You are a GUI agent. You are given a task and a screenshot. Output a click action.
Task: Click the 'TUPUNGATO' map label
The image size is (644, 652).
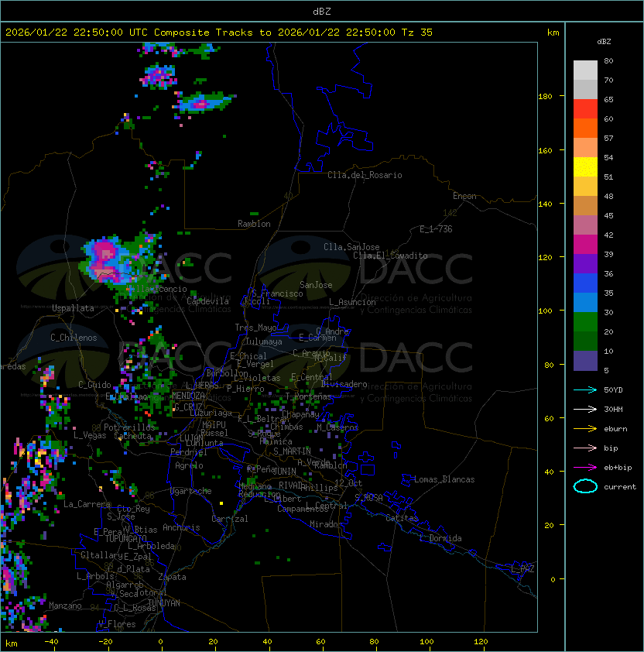click(x=125, y=538)
